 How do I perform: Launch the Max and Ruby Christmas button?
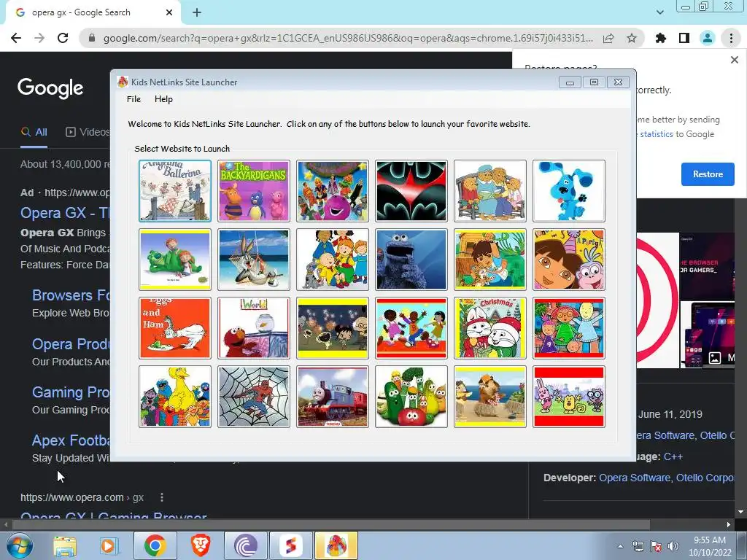(490, 328)
